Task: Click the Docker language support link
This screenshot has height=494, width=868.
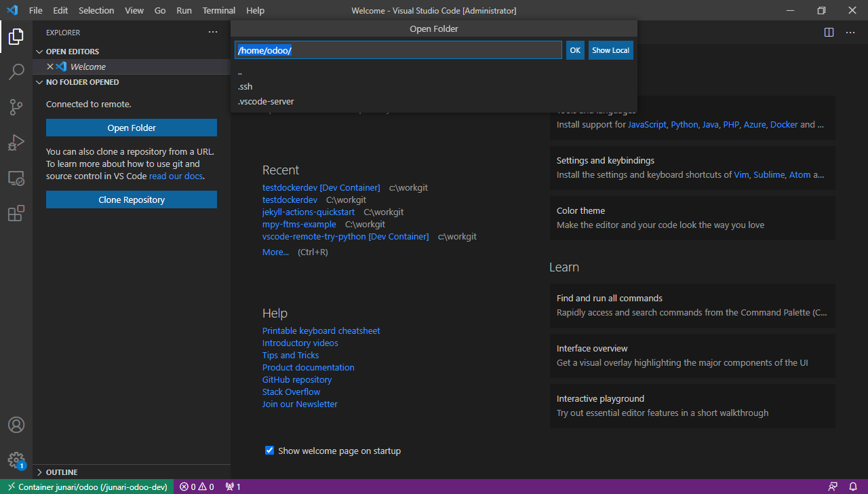Action: pos(784,125)
